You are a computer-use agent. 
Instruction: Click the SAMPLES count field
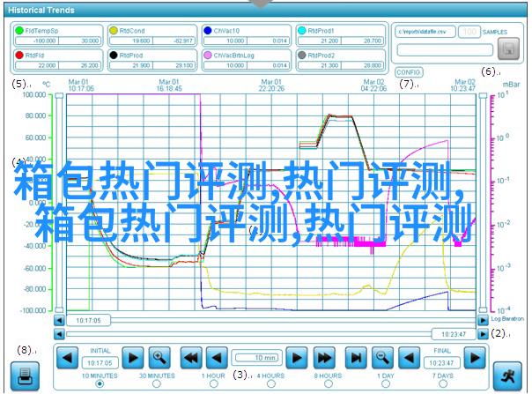click(x=469, y=32)
